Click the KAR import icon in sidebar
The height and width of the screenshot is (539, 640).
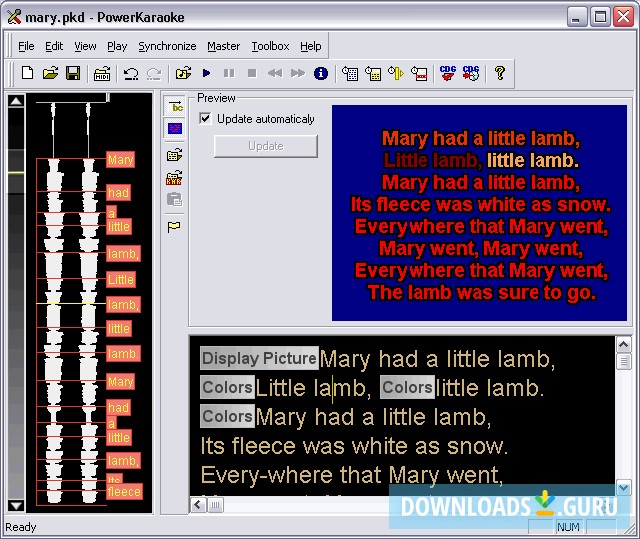[174, 178]
